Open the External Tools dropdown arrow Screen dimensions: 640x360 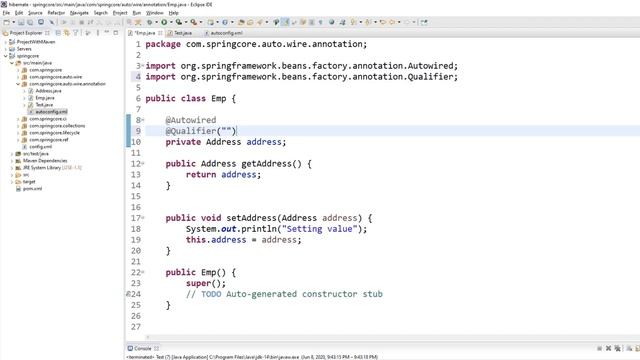[200, 22]
